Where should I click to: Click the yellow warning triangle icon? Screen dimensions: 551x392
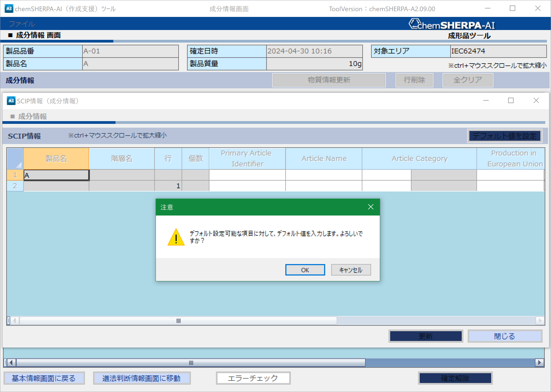click(x=176, y=237)
